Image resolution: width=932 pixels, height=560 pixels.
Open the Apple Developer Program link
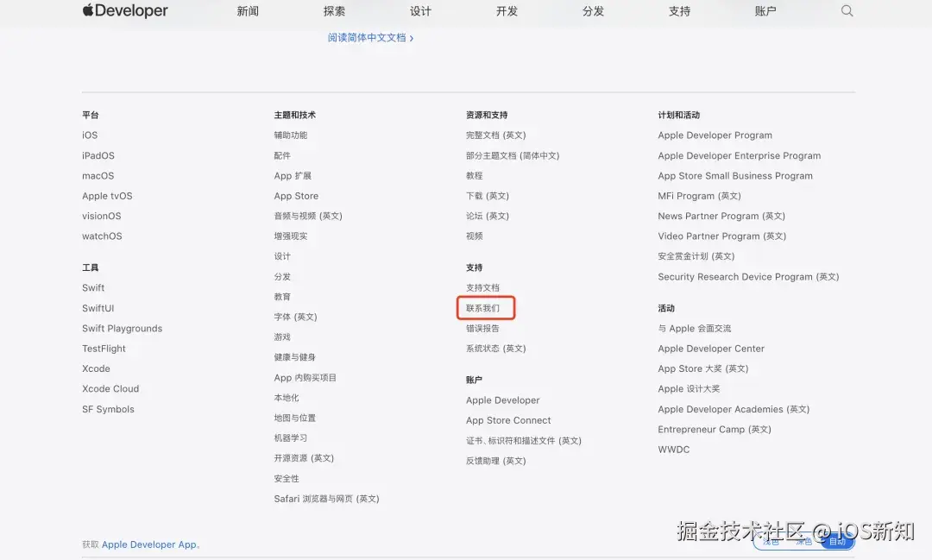point(715,135)
